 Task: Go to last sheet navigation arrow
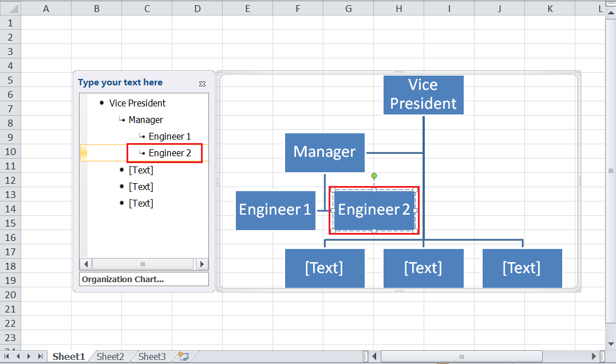[x=40, y=356]
